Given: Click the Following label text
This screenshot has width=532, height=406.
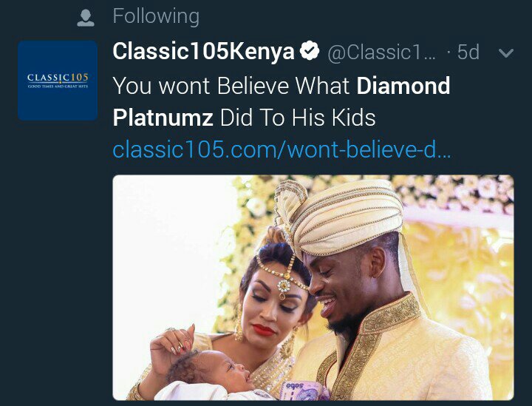Looking at the screenshot, I should tap(156, 17).
